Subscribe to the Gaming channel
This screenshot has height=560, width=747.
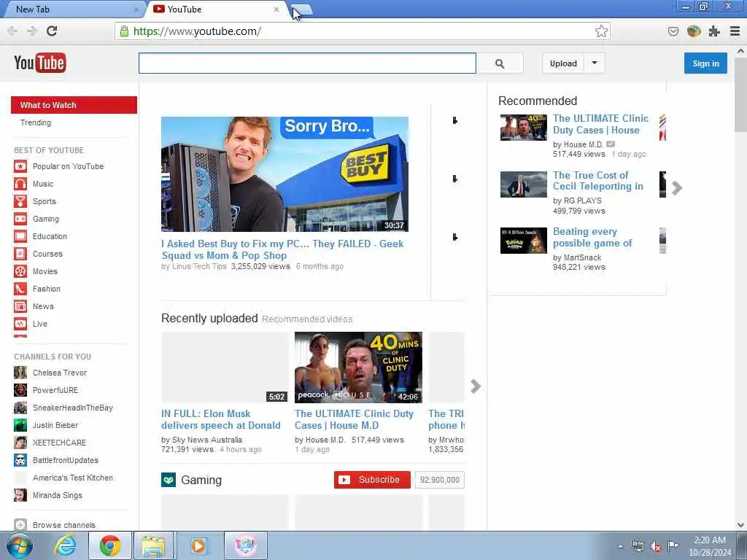372,480
